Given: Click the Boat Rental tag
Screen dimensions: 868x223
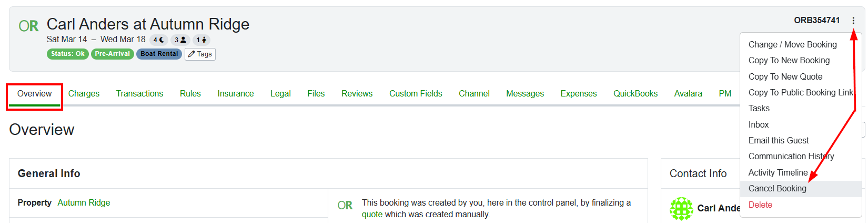Looking at the screenshot, I should (x=159, y=54).
